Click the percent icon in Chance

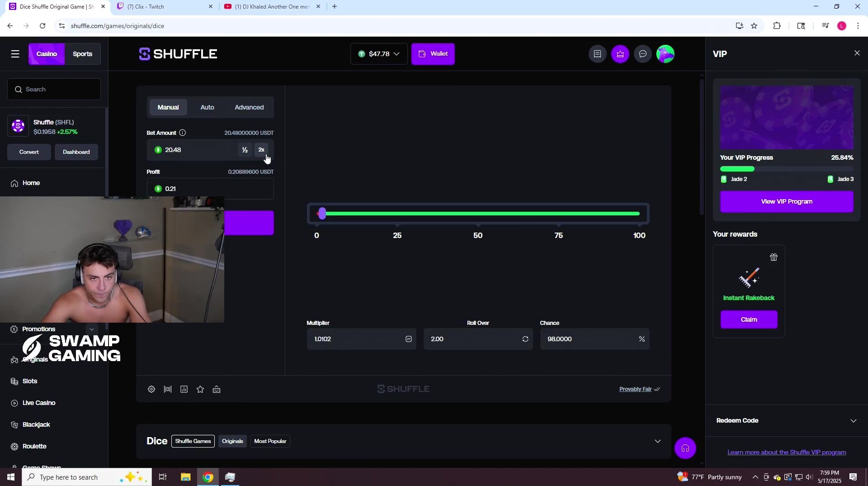coord(642,339)
